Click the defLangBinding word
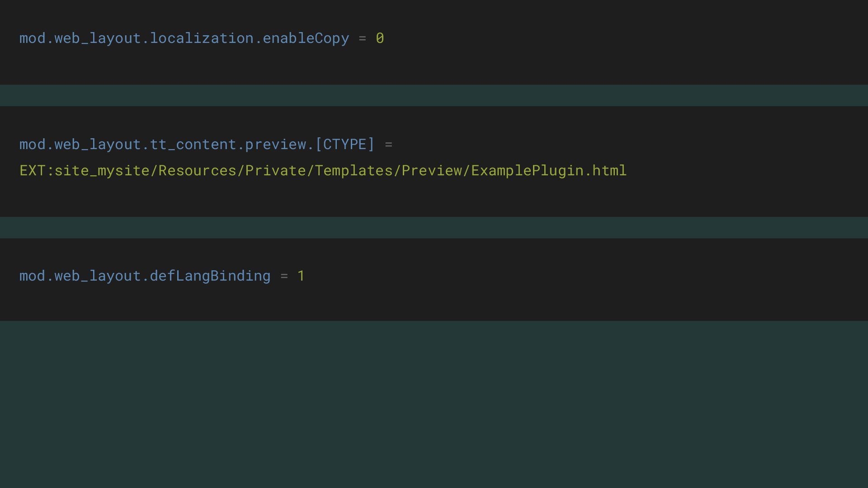 pos(210,276)
